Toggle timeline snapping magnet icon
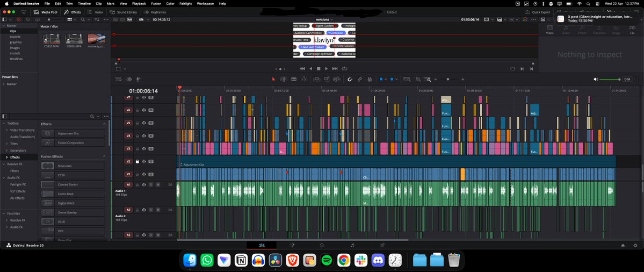This screenshot has height=272, width=644. pyautogui.click(x=350, y=80)
